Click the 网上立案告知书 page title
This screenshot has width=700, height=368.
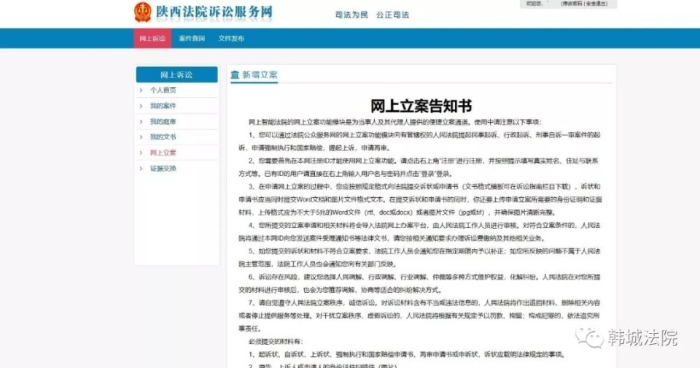point(421,106)
